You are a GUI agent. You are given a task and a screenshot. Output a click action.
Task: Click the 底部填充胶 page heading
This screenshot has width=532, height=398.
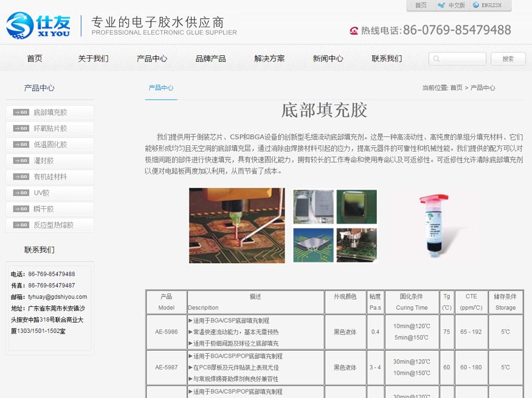(x=324, y=110)
